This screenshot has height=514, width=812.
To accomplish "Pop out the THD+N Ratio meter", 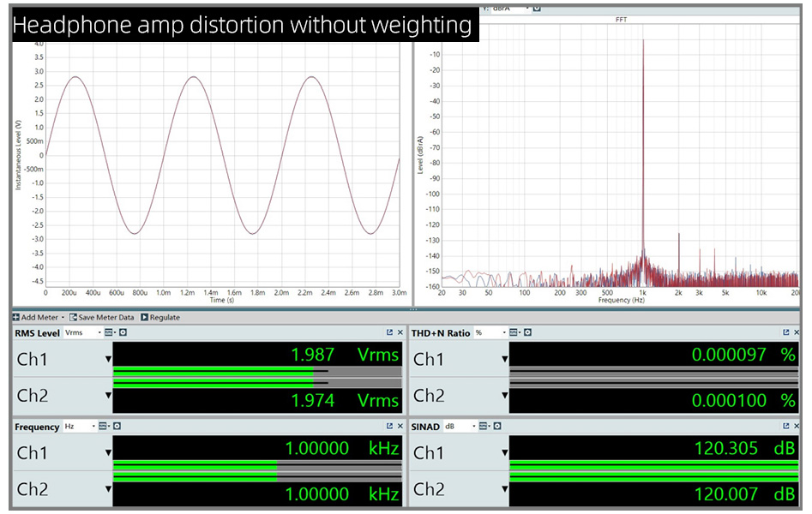I will tap(786, 332).
